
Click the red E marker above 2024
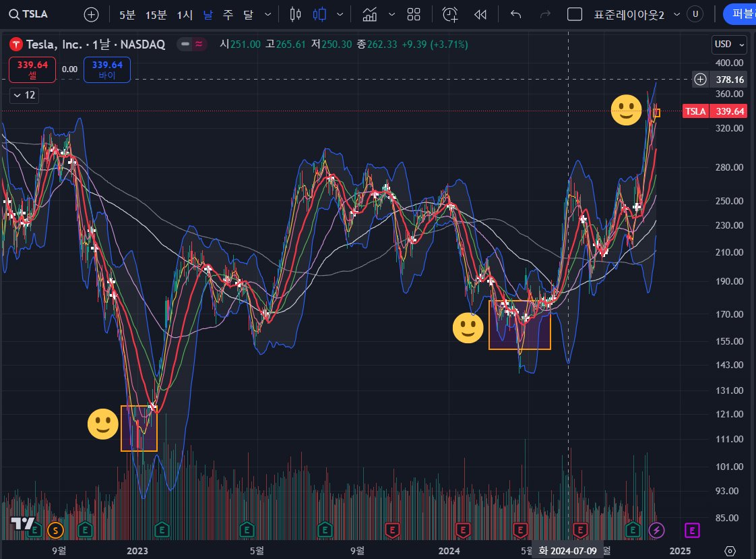pyautogui.click(x=462, y=531)
